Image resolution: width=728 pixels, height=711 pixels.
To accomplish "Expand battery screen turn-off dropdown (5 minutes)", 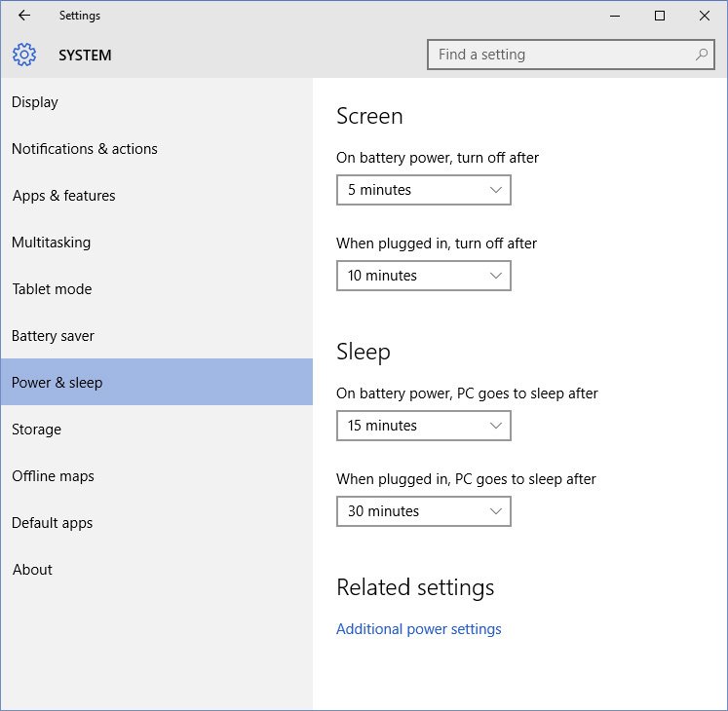I will [423, 190].
